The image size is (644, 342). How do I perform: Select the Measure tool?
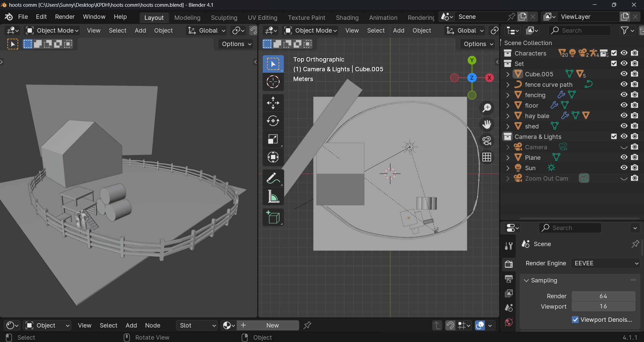pos(273,196)
